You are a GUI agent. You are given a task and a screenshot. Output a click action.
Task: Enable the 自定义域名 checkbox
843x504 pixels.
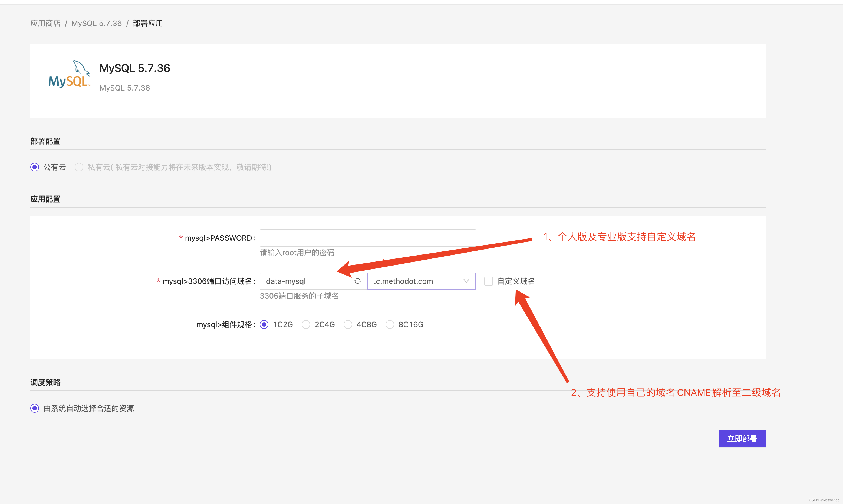pyautogui.click(x=488, y=281)
